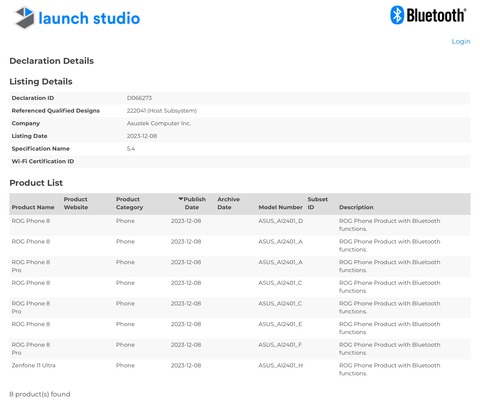This screenshot has height=403, width=480.
Task: Click the description in the ASUS_AI2401_E row
Action: tap(390, 328)
